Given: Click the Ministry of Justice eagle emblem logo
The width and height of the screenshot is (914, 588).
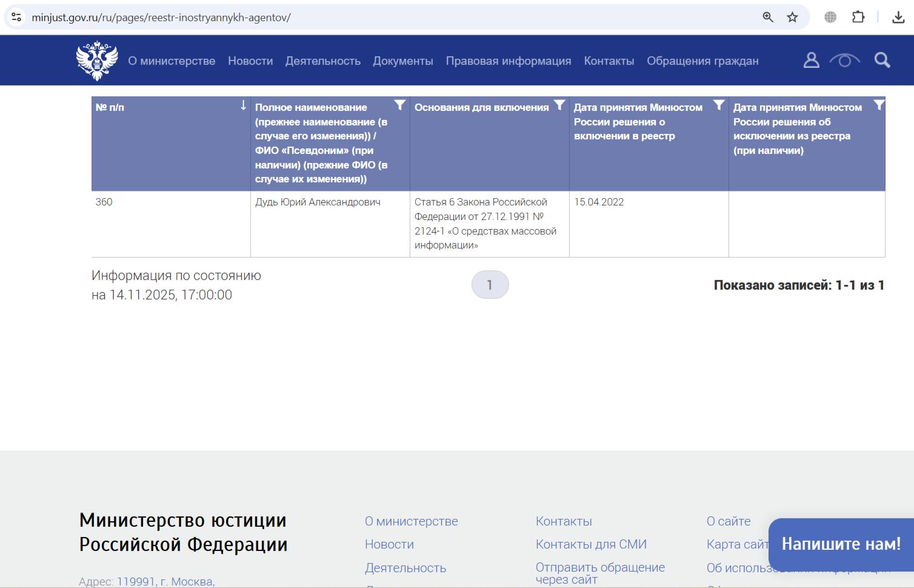Looking at the screenshot, I should click(97, 61).
